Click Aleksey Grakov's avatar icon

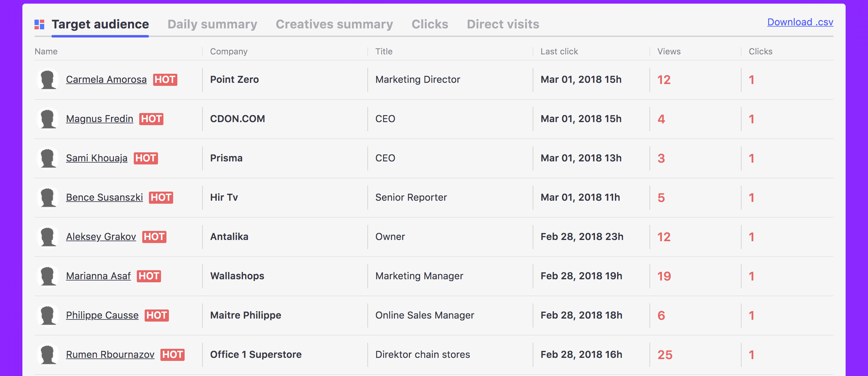[x=48, y=237]
